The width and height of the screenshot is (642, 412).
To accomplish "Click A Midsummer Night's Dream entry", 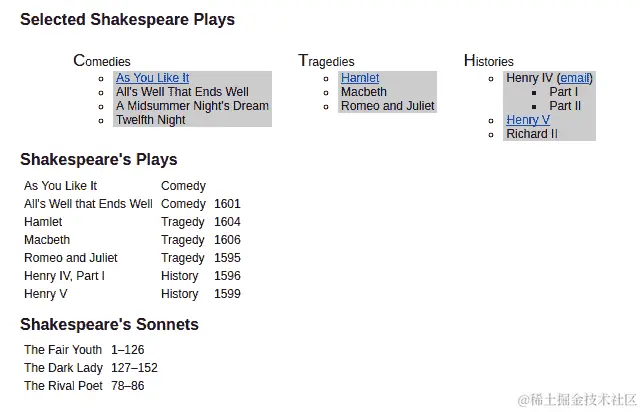I will pyautogui.click(x=192, y=106).
